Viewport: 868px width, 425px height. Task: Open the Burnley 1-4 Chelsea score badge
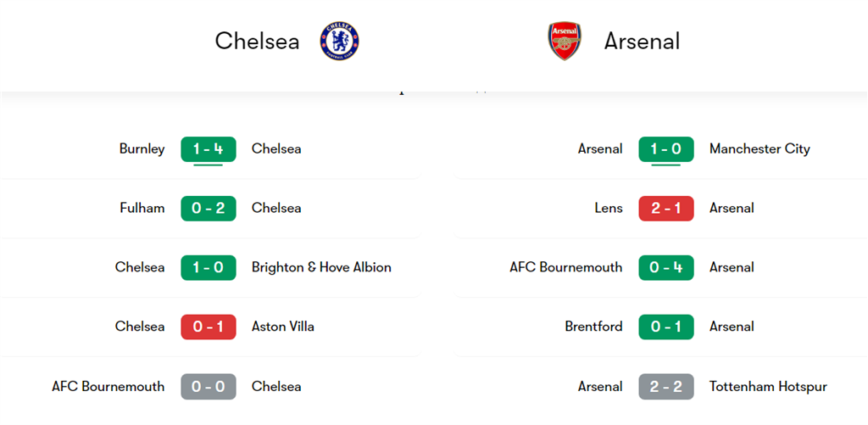(209, 149)
